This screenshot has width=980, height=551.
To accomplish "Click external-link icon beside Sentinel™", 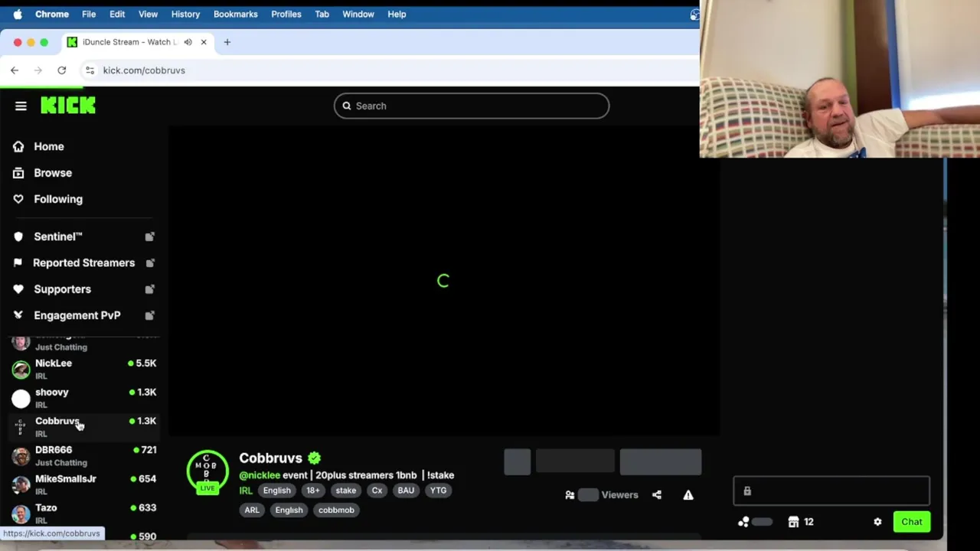I will [x=150, y=236].
